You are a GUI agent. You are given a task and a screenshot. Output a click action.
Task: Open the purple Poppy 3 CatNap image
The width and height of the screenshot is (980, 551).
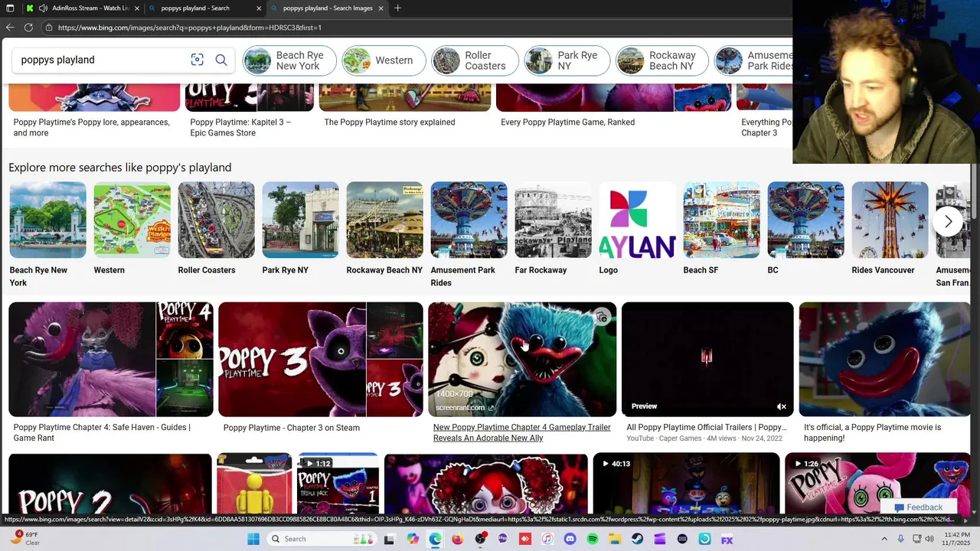[x=292, y=359]
